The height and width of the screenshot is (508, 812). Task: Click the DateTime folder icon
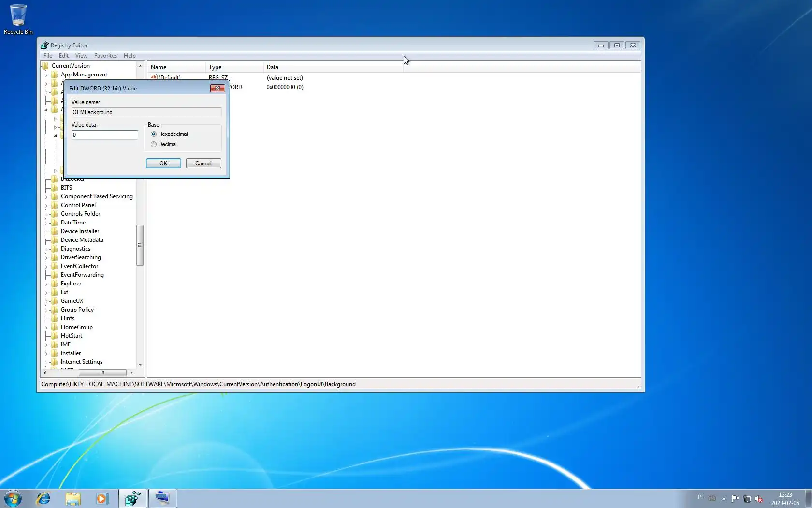point(55,223)
